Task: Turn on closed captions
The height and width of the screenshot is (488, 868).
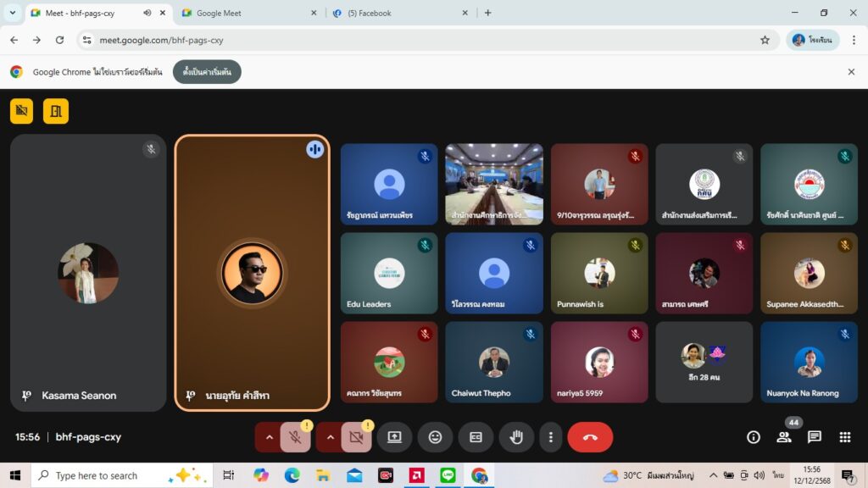Action: (x=476, y=437)
